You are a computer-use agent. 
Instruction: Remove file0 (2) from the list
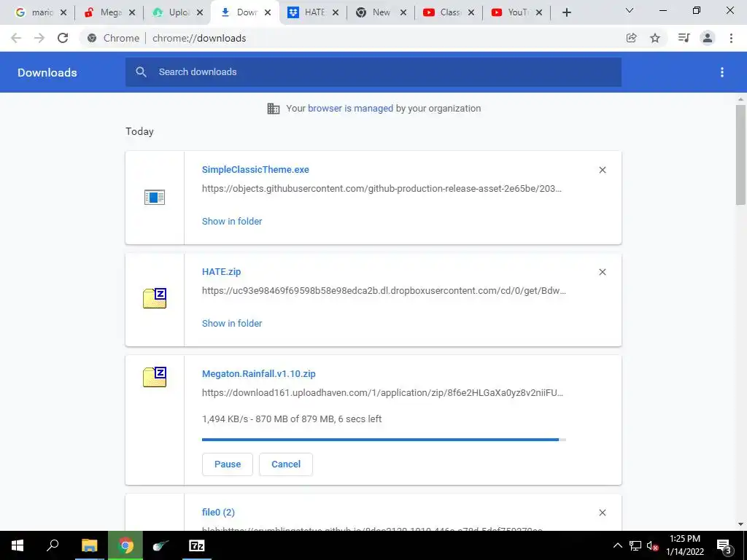(x=602, y=513)
